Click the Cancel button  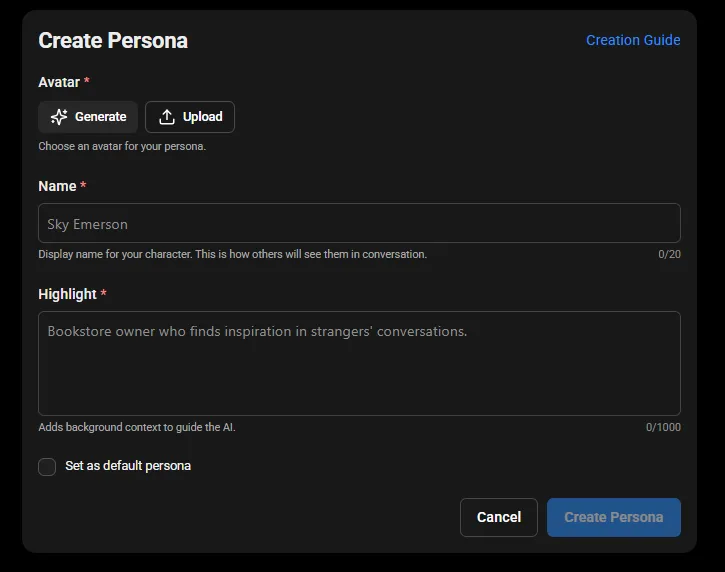tap(499, 517)
